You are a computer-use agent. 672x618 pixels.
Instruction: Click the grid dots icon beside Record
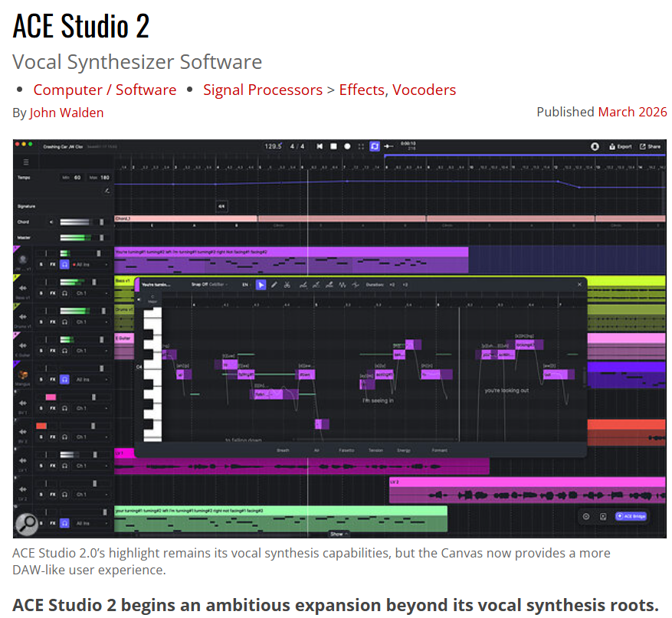click(x=361, y=146)
